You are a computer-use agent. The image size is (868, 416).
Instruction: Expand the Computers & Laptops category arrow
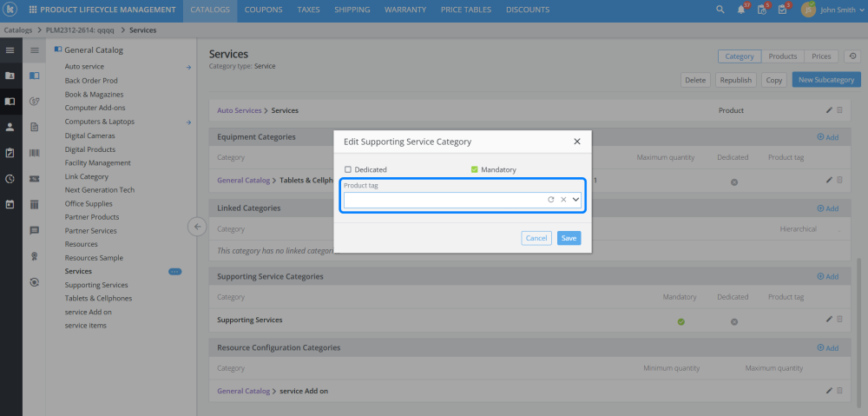(x=189, y=122)
